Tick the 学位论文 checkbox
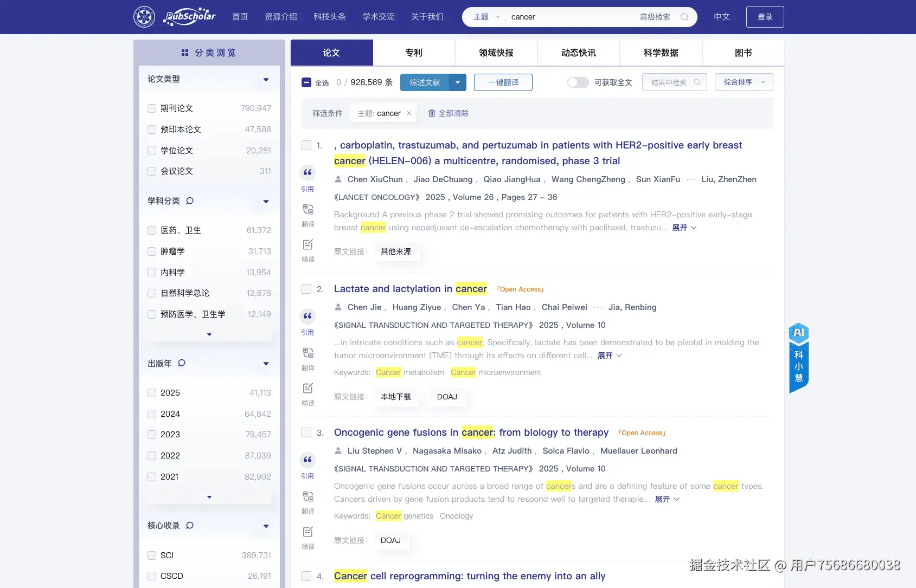Image resolution: width=916 pixels, height=588 pixels. [152, 151]
